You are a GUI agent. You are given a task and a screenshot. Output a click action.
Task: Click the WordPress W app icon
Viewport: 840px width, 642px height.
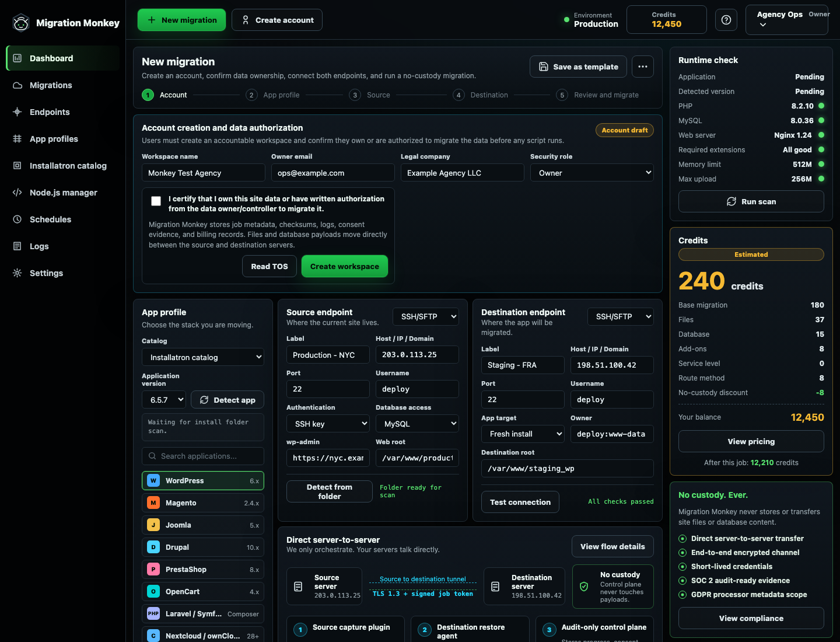click(x=153, y=480)
